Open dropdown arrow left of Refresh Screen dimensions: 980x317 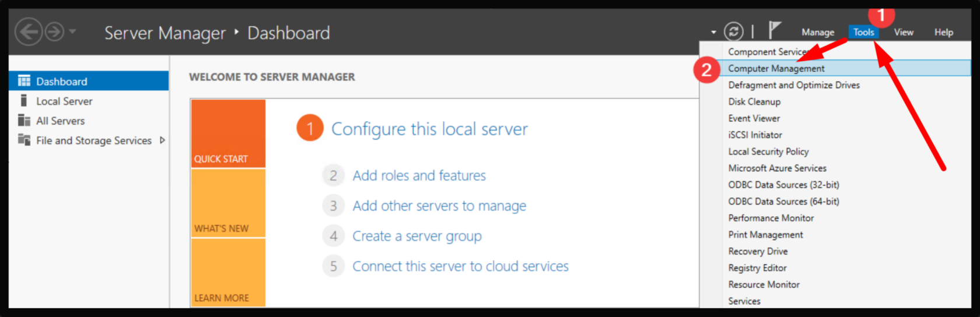[x=713, y=32]
